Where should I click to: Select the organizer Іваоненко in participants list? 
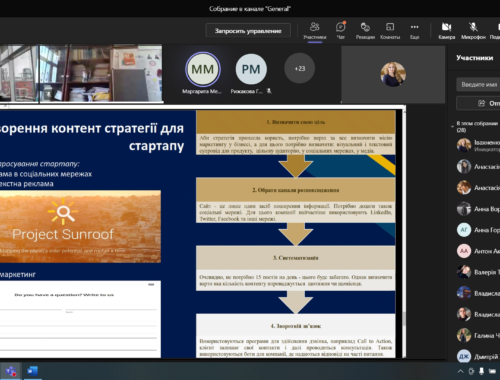478,145
